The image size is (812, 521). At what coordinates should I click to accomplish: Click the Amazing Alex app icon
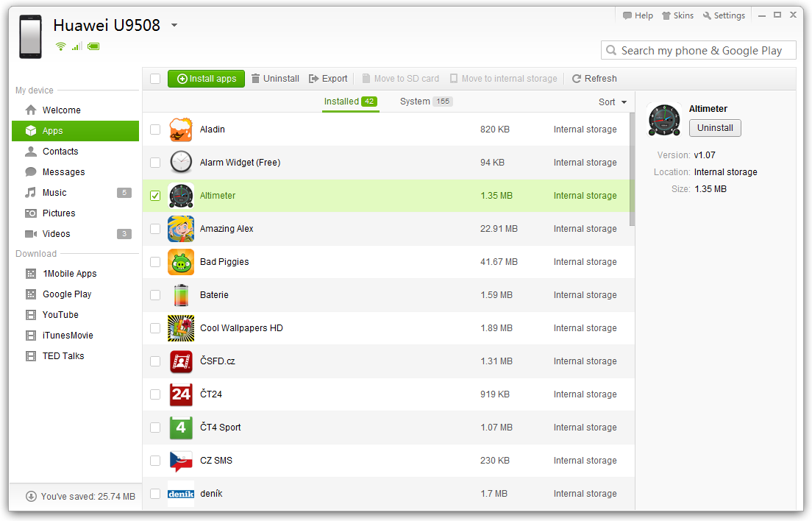point(181,229)
